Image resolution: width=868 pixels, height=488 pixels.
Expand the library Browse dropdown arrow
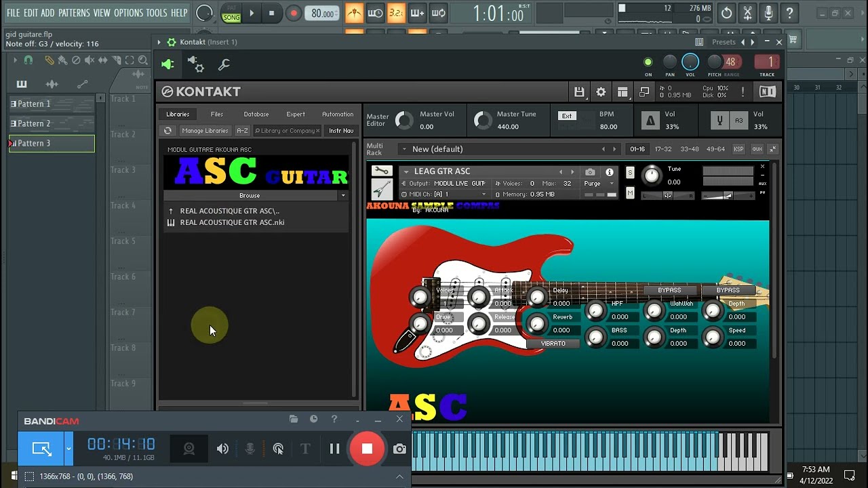tap(343, 195)
